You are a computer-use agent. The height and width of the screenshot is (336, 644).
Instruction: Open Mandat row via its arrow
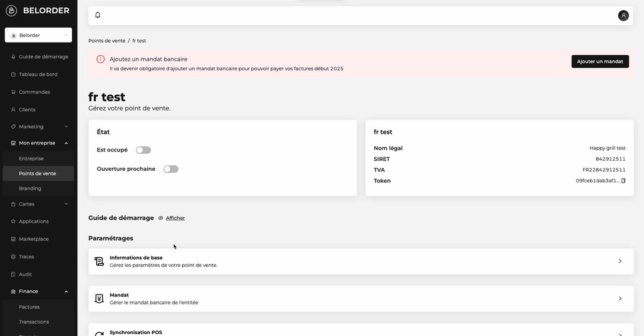620,299
